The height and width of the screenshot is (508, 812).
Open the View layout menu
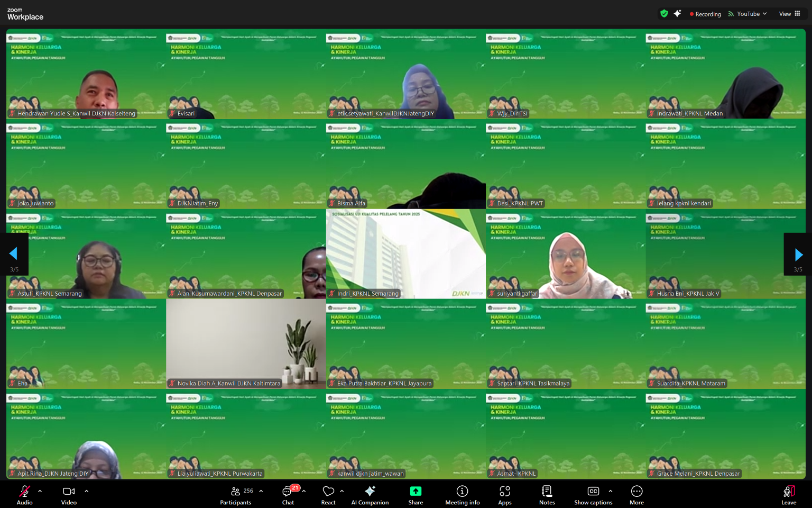click(789, 14)
